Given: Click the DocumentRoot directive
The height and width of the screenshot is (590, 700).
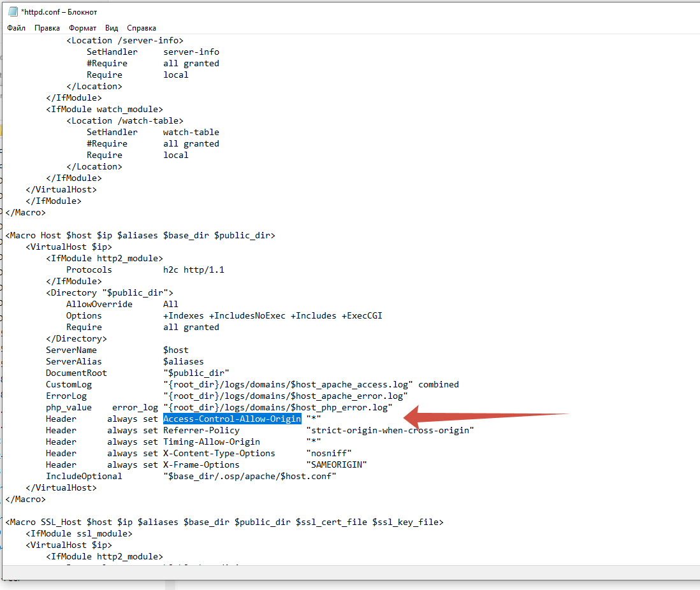Looking at the screenshot, I should point(77,373).
